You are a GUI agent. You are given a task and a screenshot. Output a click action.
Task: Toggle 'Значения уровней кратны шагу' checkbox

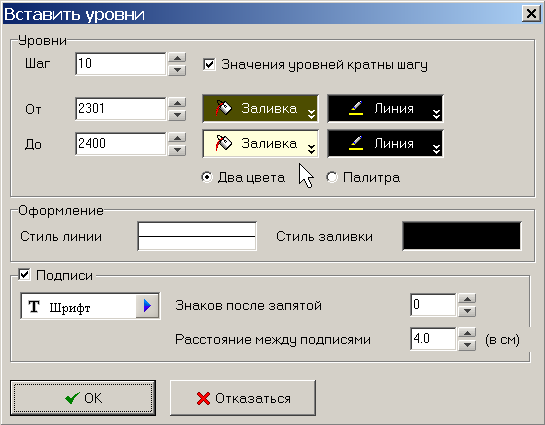[209, 64]
